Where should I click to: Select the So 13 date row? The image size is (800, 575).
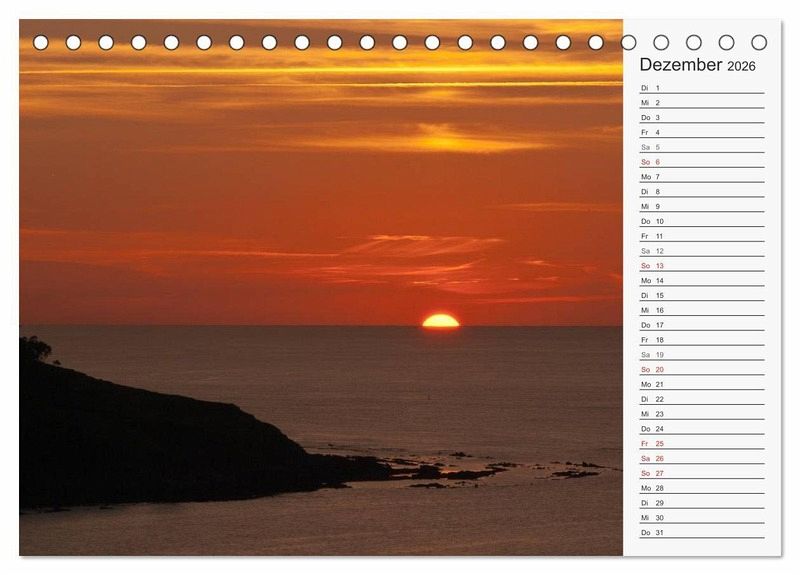coord(700,266)
